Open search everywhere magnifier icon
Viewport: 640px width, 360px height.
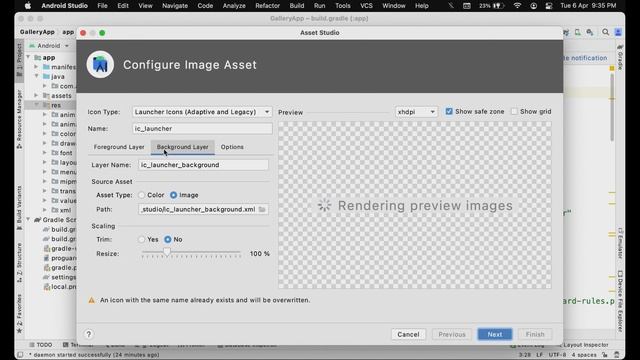(x=605, y=32)
